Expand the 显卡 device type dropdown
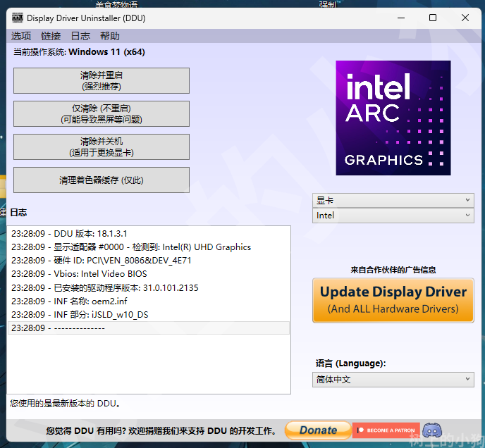 point(393,200)
